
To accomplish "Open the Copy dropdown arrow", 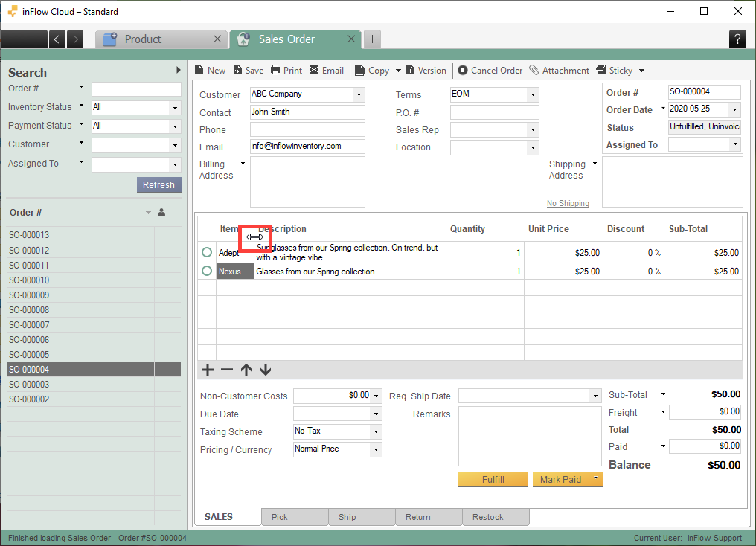I will click(398, 71).
